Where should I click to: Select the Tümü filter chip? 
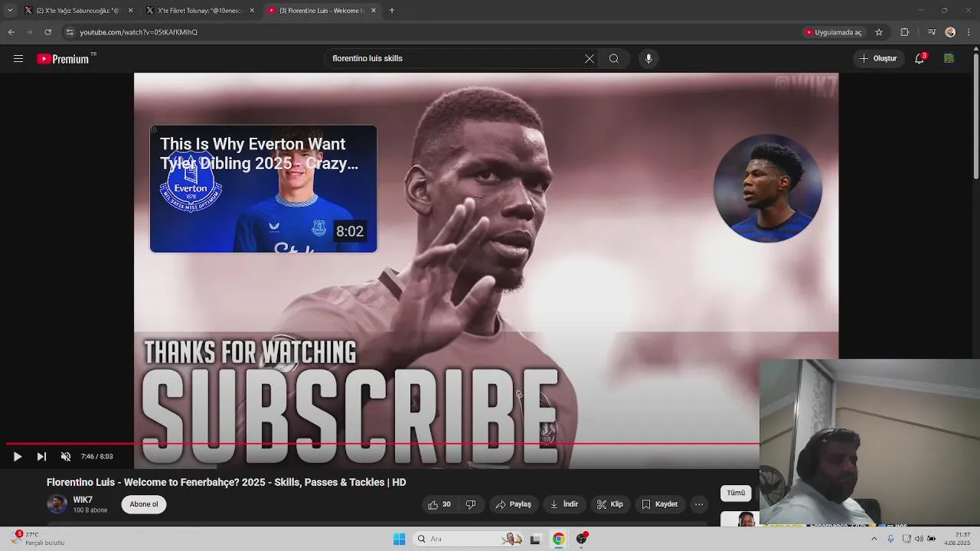coord(736,493)
